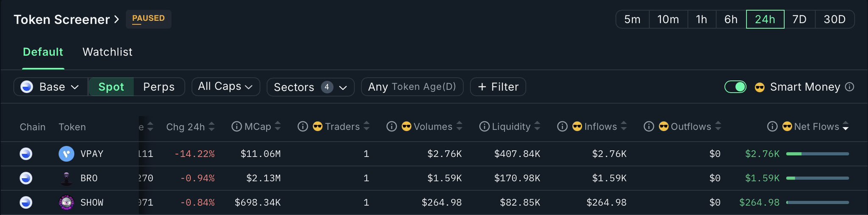Click info icon beside Smart Money label
This screenshot has height=215, width=868.
[849, 87]
